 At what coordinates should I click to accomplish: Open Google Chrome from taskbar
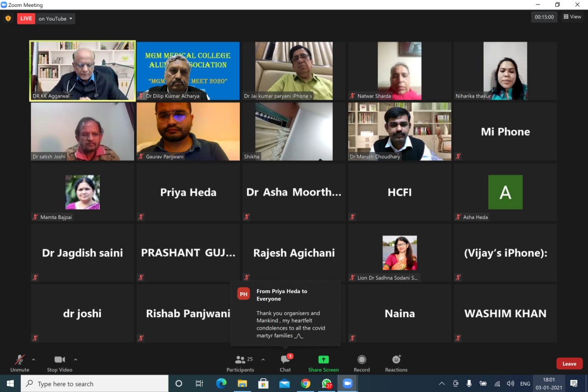pos(305,384)
